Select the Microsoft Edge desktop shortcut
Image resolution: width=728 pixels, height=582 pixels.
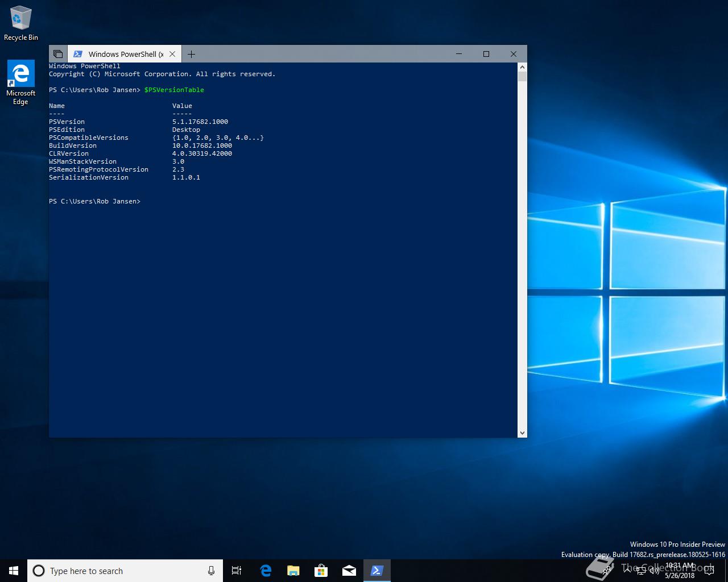point(21,83)
